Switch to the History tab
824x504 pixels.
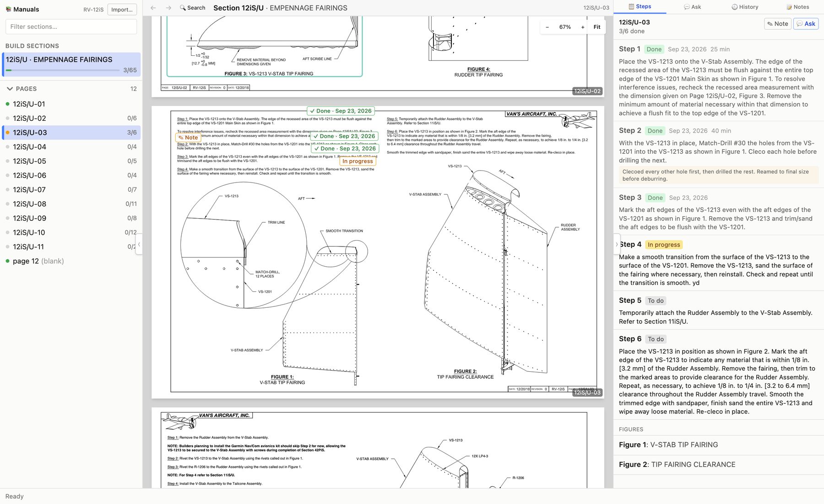pos(745,7)
